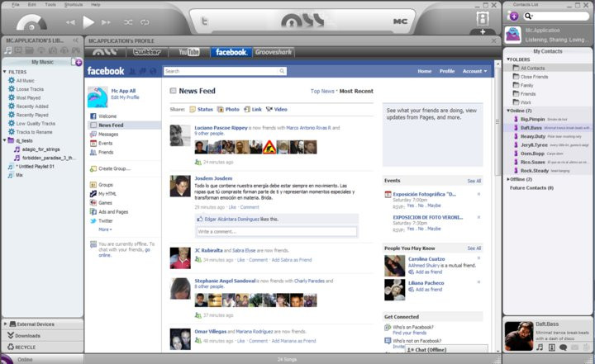Open the File menu
Screen dimensions: 595x364
point(15,5)
